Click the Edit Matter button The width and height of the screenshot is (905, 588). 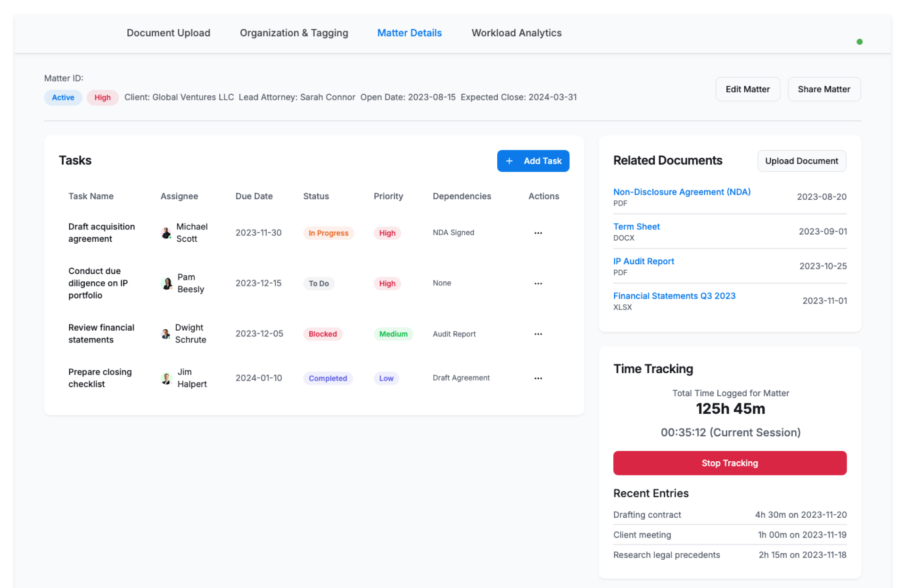click(747, 89)
